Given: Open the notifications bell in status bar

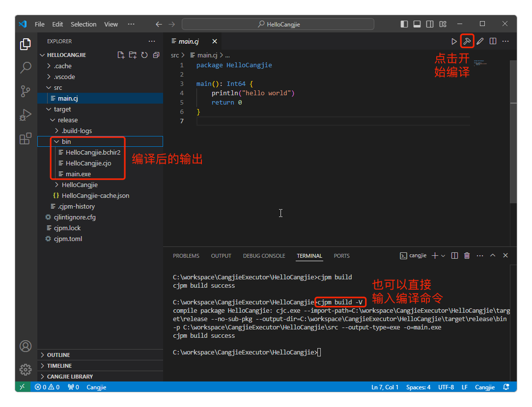Looking at the screenshot, I should [506, 387].
